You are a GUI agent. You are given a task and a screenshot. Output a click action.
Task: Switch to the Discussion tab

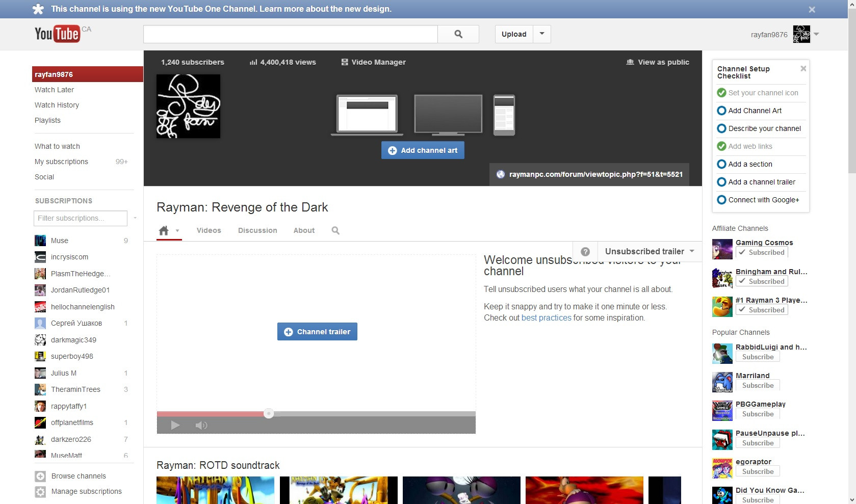[257, 230]
